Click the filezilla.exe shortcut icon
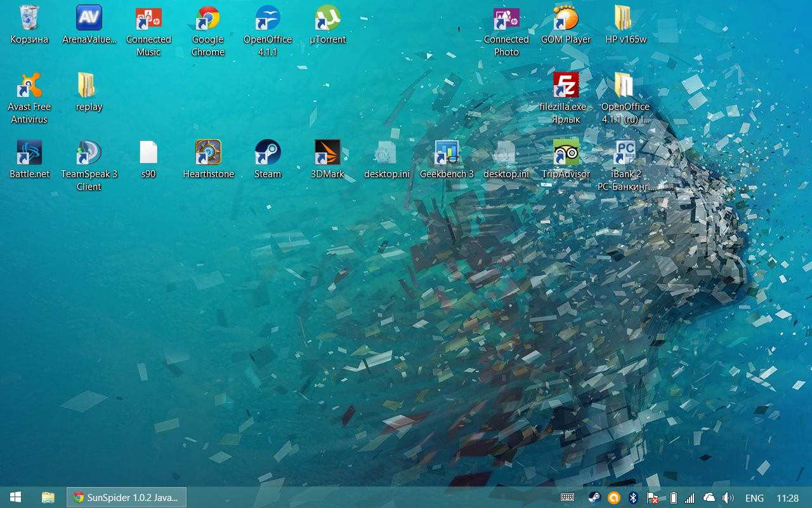812x508 pixels. (565, 86)
